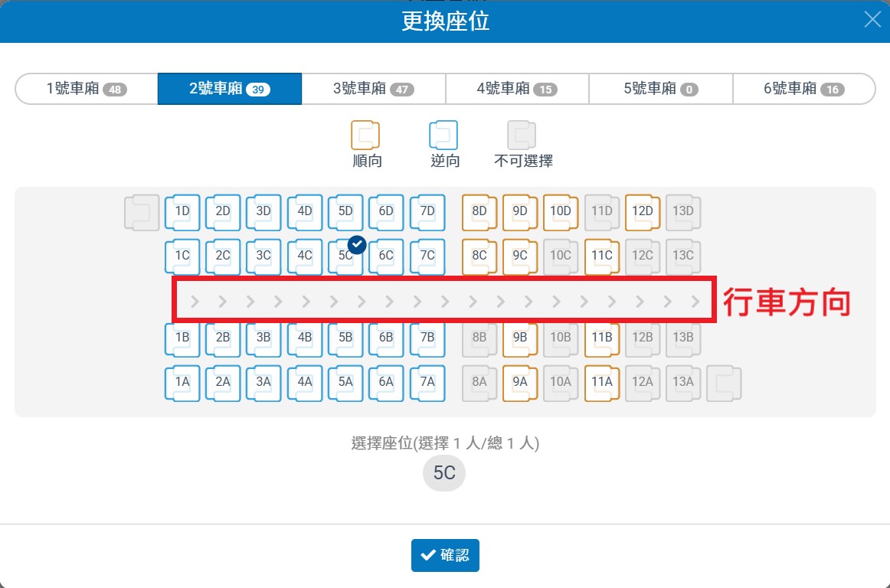Pick forward-facing seat 8D

479,212
